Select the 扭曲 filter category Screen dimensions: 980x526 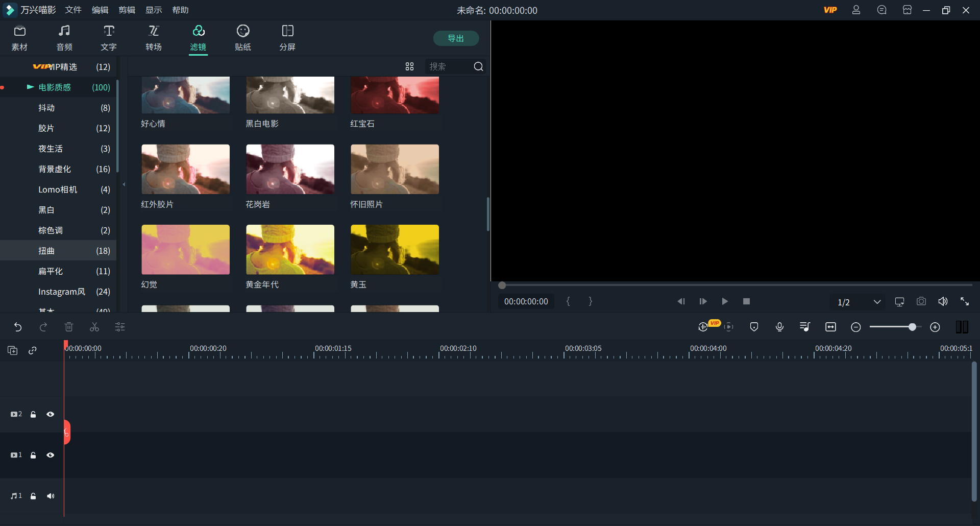[46, 251]
